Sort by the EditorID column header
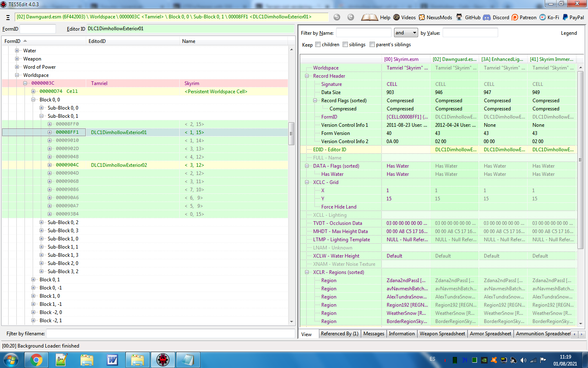 [133, 41]
